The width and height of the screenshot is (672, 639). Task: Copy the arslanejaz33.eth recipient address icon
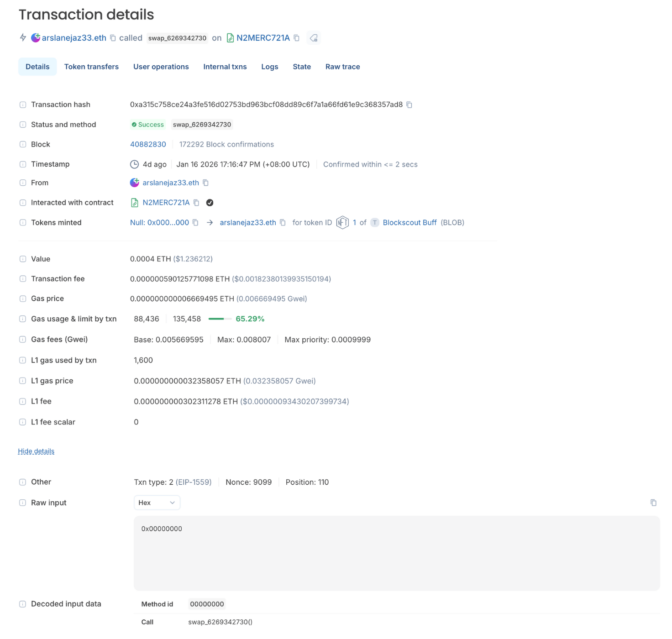pyautogui.click(x=283, y=222)
